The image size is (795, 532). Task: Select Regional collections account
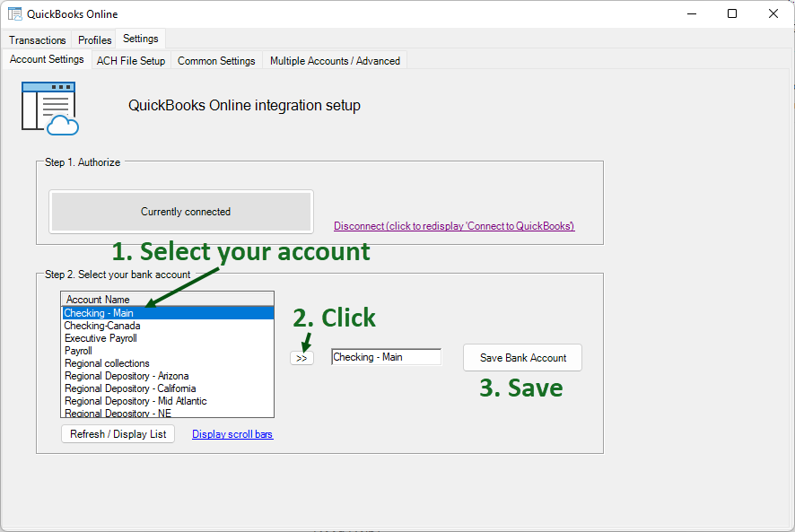[x=168, y=363]
